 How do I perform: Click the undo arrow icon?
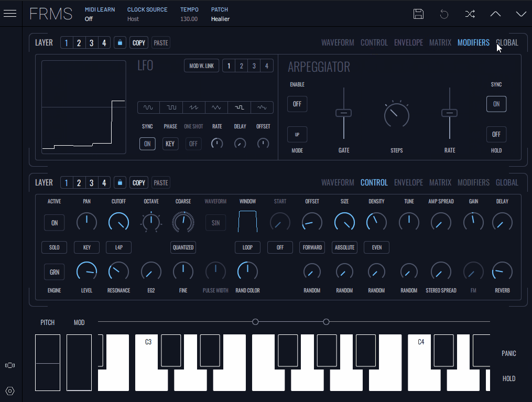tap(444, 14)
